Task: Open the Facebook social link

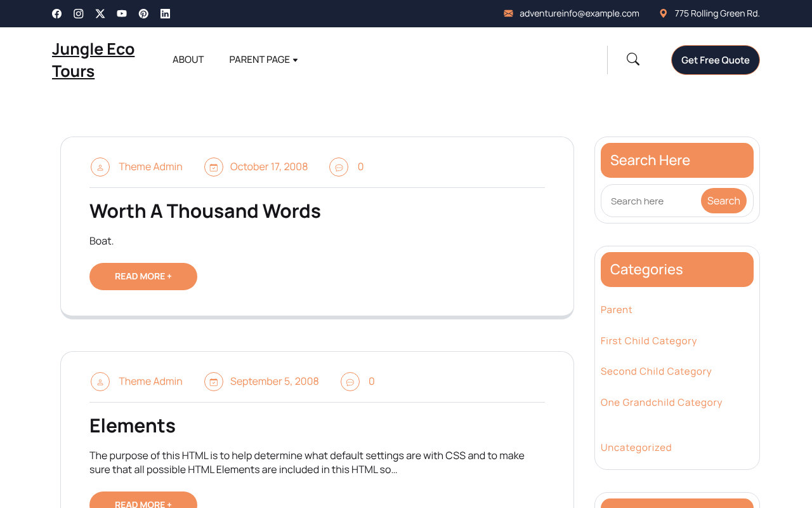Action: coord(57,13)
